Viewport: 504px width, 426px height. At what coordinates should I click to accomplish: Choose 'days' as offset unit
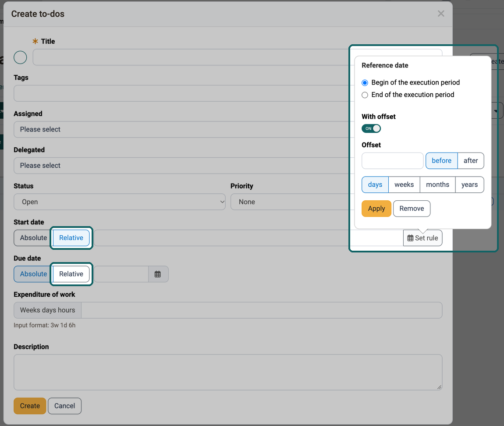[x=375, y=185]
